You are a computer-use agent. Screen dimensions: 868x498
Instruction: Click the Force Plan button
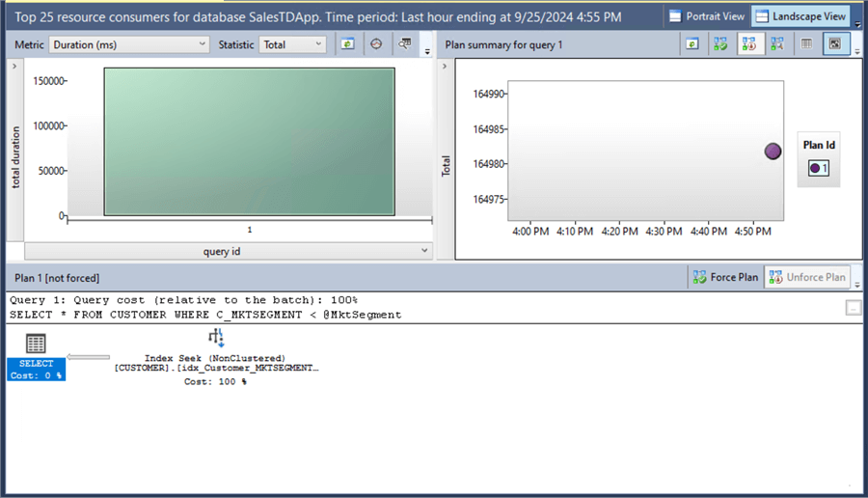725,277
